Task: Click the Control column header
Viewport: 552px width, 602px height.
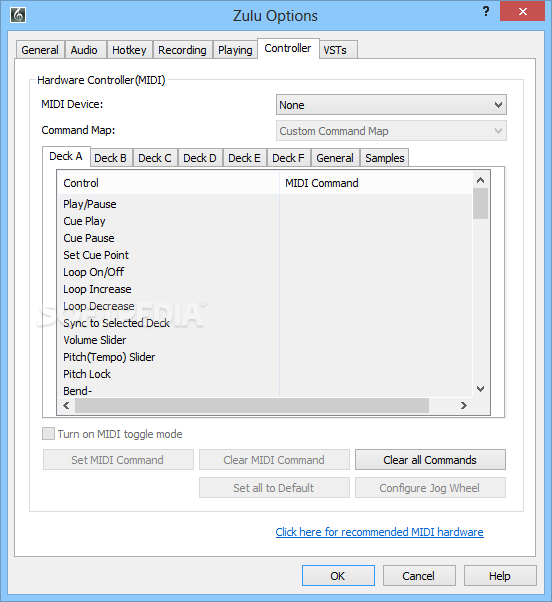Action: (168, 183)
